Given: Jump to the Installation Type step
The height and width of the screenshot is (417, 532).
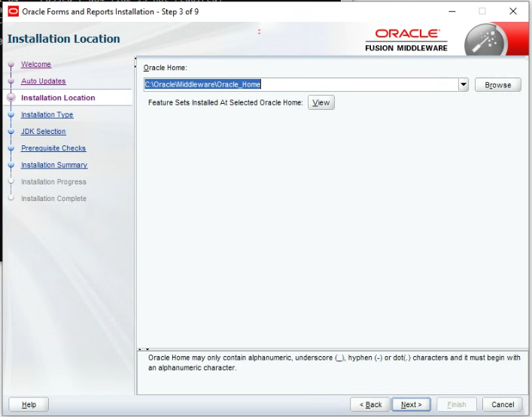Looking at the screenshot, I should click(47, 114).
